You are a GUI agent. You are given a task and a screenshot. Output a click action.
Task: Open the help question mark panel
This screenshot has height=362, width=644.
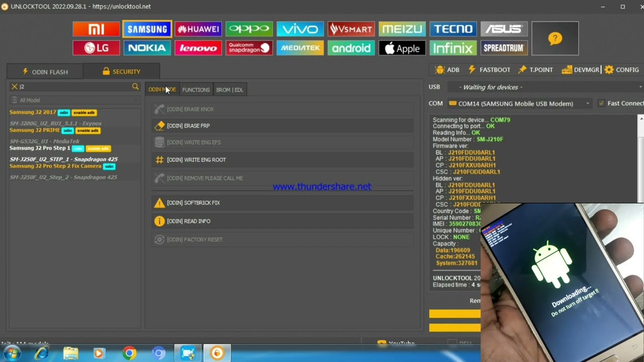pos(555,38)
